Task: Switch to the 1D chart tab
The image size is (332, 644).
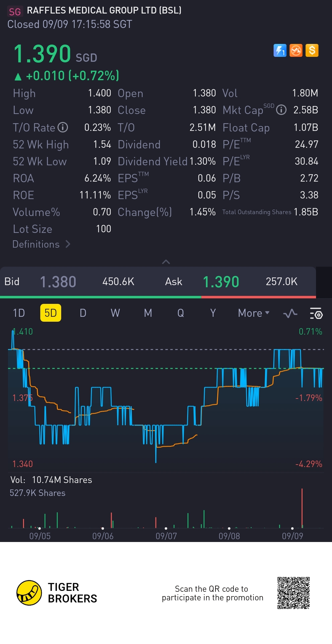Action: (19, 313)
